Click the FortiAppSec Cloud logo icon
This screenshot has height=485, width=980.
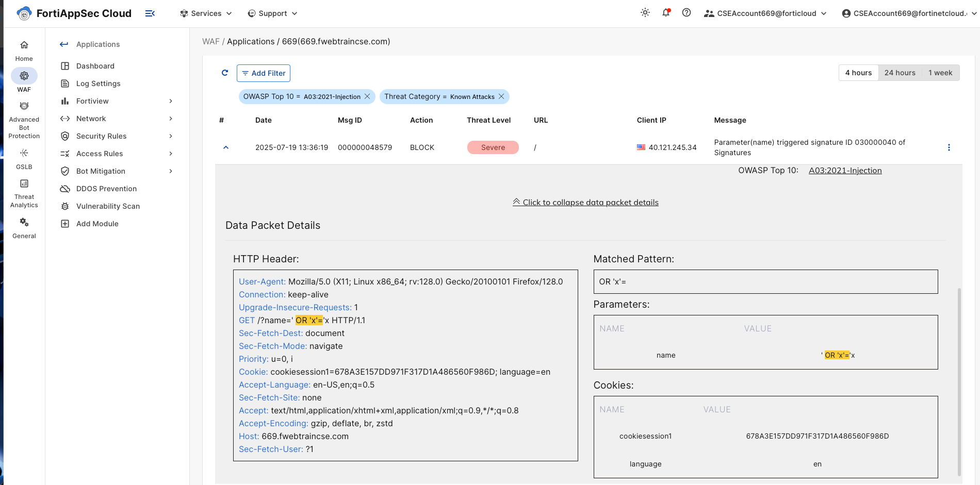(x=24, y=13)
